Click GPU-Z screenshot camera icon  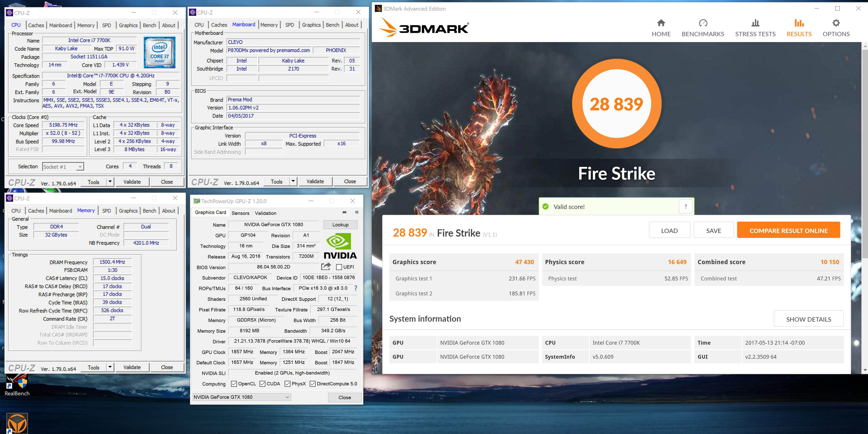pos(344,212)
